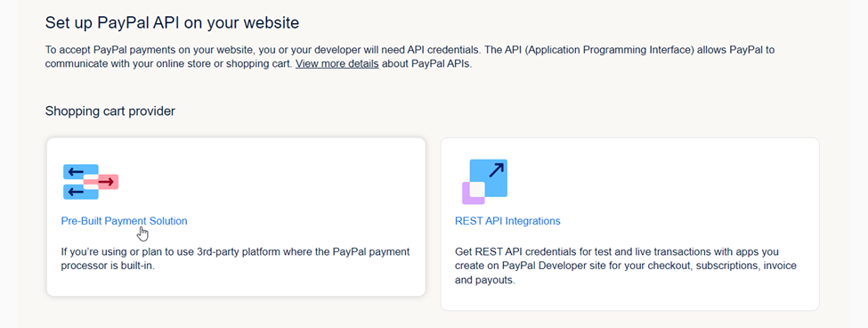The width and height of the screenshot is (868, 328).
Task: Click the bottom blue left-arrow block
Action: click(x=81, y=192)
